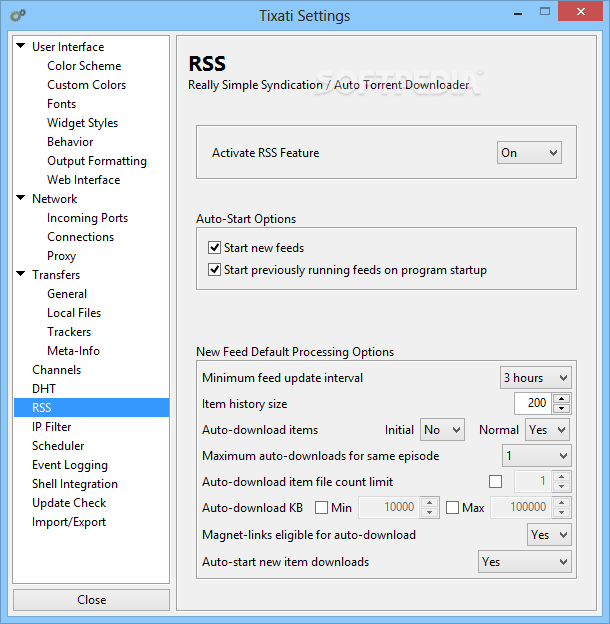Open IP Filter settings
610x624 pixels.
point(51,427)
